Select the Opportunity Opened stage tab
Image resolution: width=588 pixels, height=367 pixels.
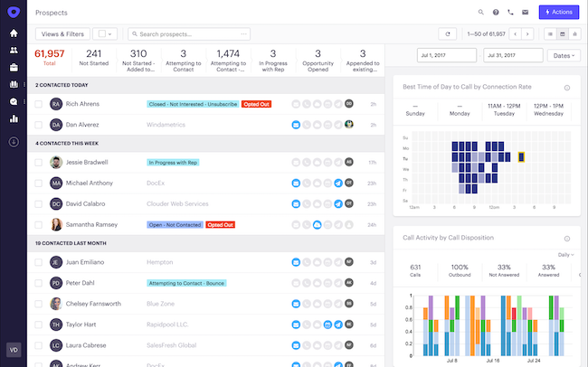[x=318, y=60]
